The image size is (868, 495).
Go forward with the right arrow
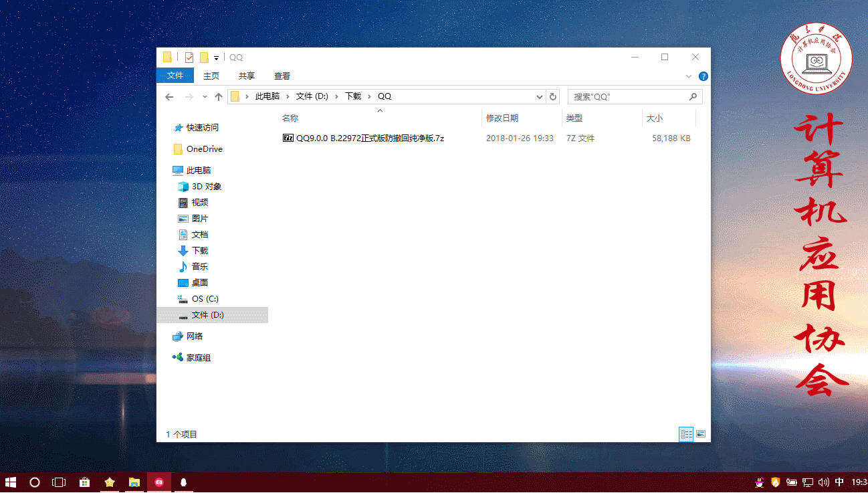(x=189, y=97)
